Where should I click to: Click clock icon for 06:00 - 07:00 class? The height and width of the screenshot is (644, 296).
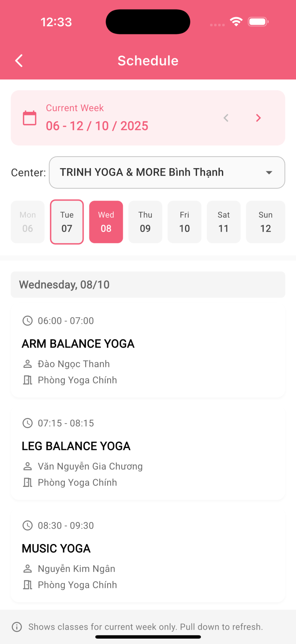point(28,321)
